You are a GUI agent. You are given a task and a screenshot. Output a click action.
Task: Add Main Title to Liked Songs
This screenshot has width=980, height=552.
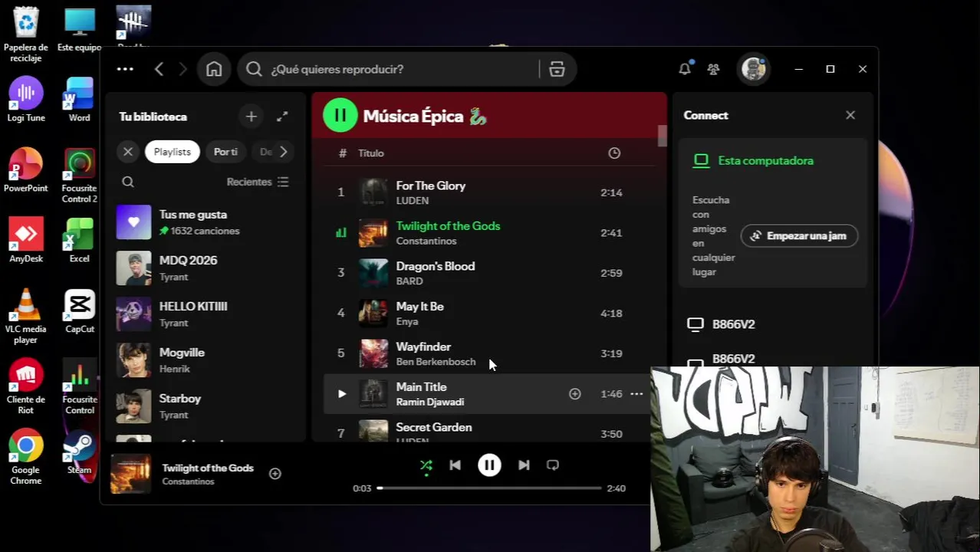[x=574, y=394]
